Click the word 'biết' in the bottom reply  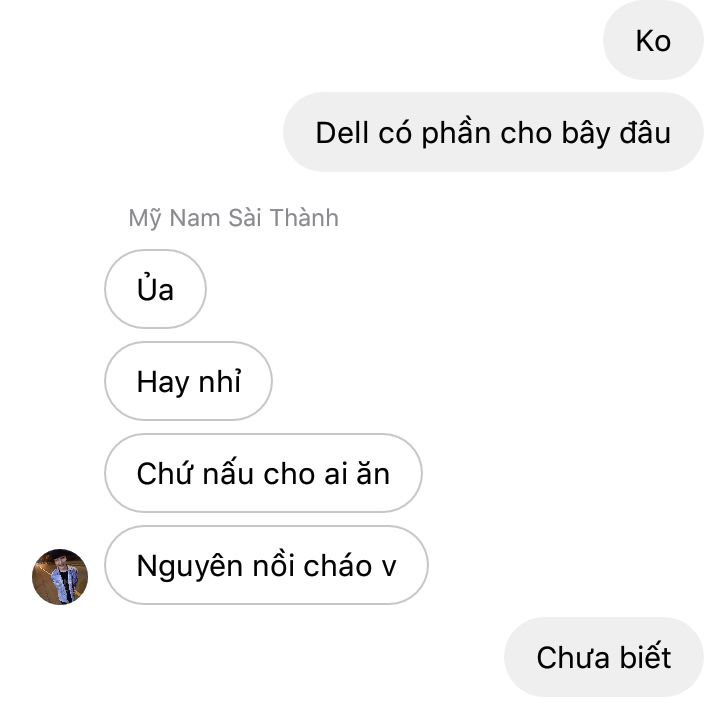645,657
